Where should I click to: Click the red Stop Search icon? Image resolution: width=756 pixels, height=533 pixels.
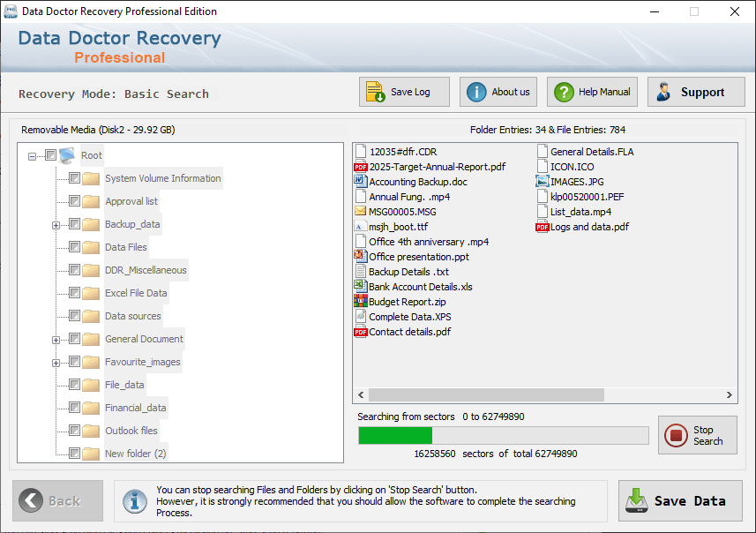pos(676,435)
